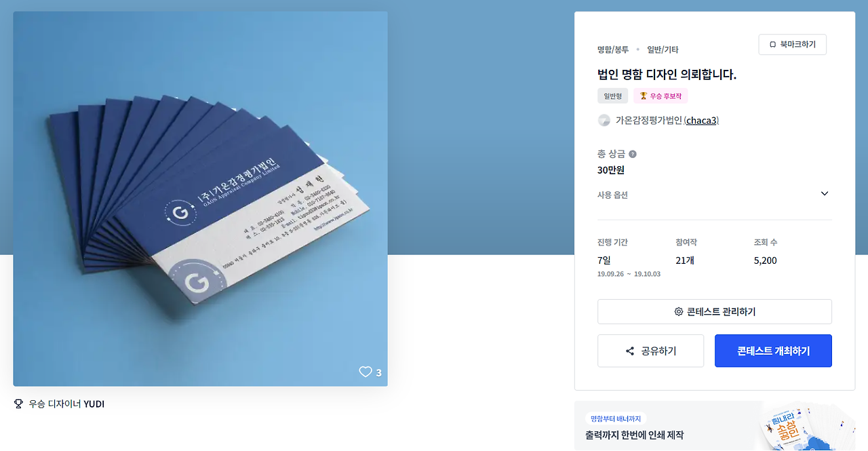Open the 출력까지 한번에 인쇄 제작 banner
868x451 pixels.
[x=715, y=426]
